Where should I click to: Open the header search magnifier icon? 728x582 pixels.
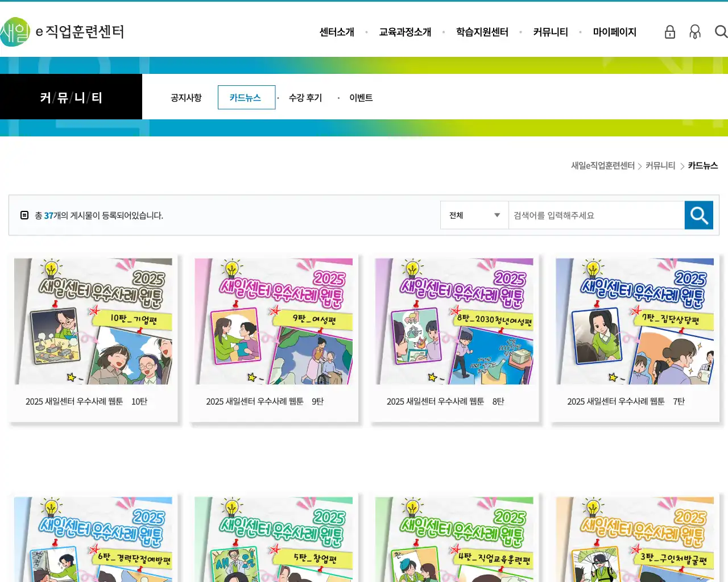point(721,32)
